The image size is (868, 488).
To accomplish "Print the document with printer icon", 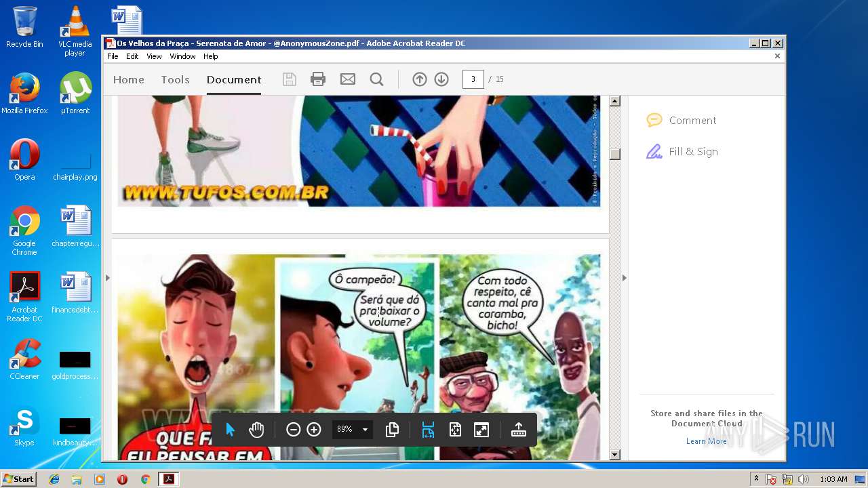I will pyautogui.click(x=318, y=79).
